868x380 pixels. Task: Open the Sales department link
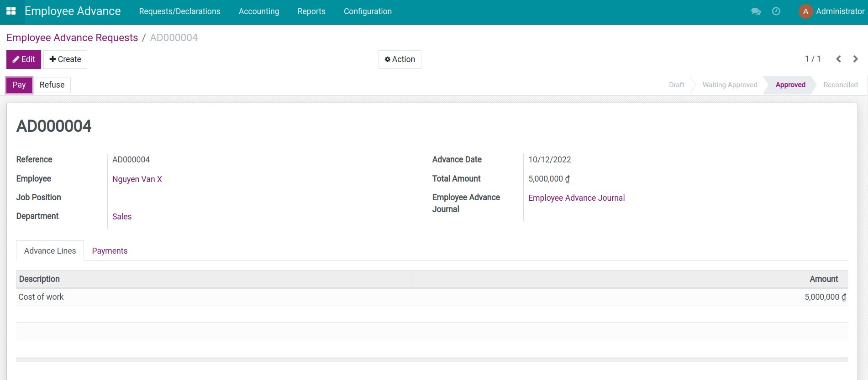coord(122,217)
